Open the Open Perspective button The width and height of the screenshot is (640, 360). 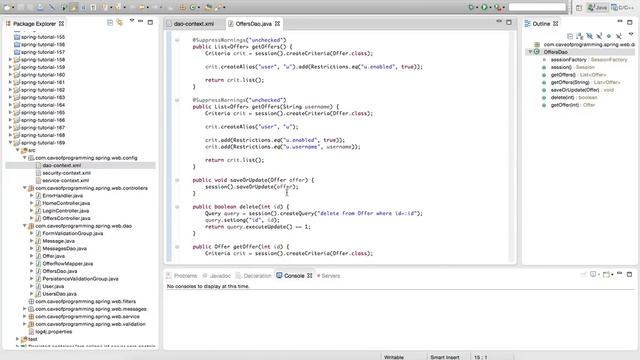(x=579, y=7)
